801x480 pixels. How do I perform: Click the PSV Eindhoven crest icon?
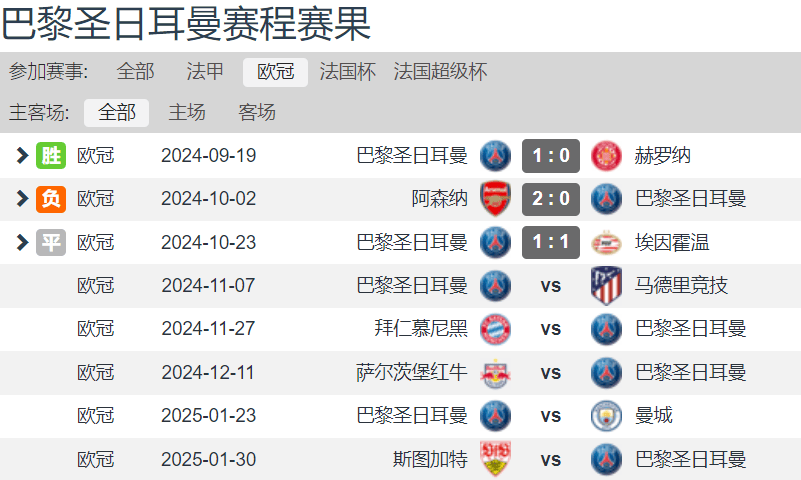pyautogui.click(x=606, y=243)
